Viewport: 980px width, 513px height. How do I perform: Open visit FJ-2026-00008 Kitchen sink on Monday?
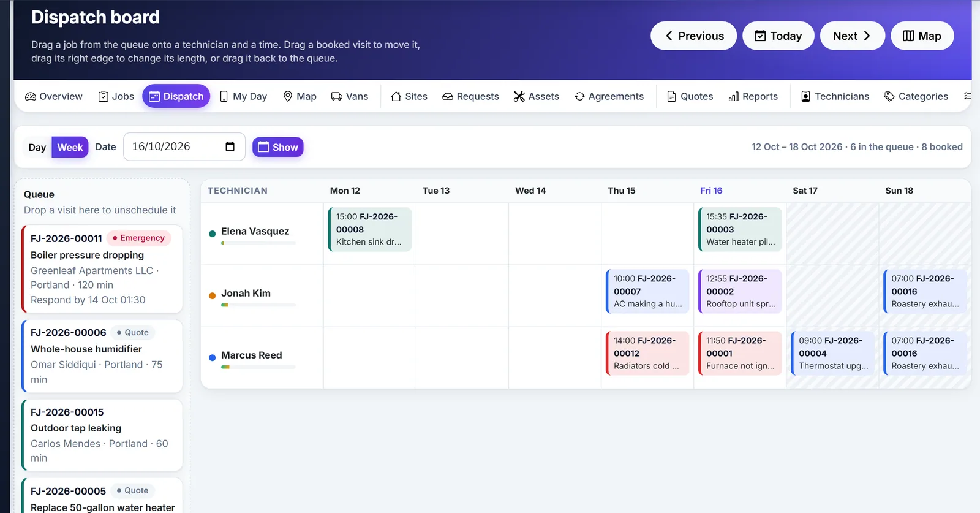370,229
